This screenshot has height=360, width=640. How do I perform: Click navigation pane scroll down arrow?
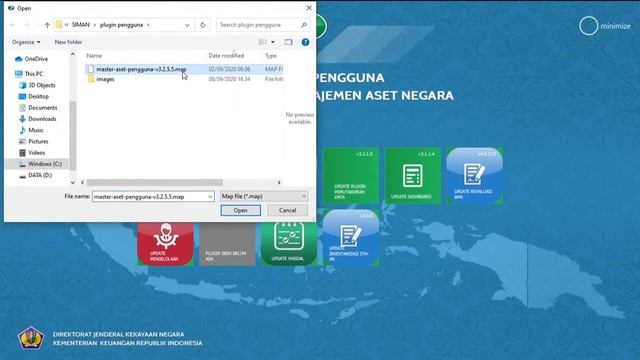point(73,182)
